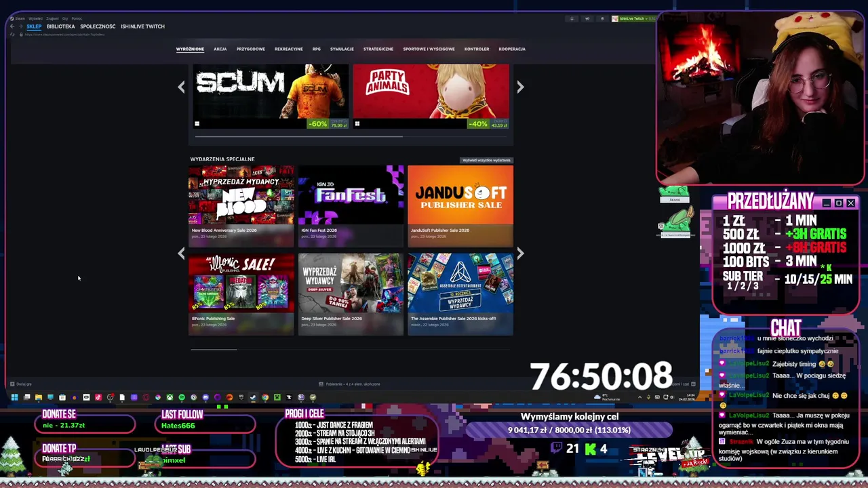Open Task View in taskbar
Image resolution: width=868 pixels, height=488 pixels.
26,397
